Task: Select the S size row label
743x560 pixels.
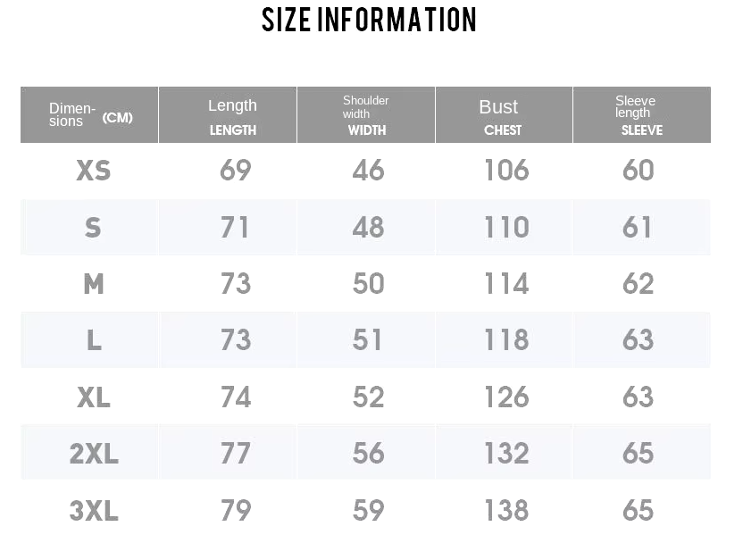Action: [93, 228]
